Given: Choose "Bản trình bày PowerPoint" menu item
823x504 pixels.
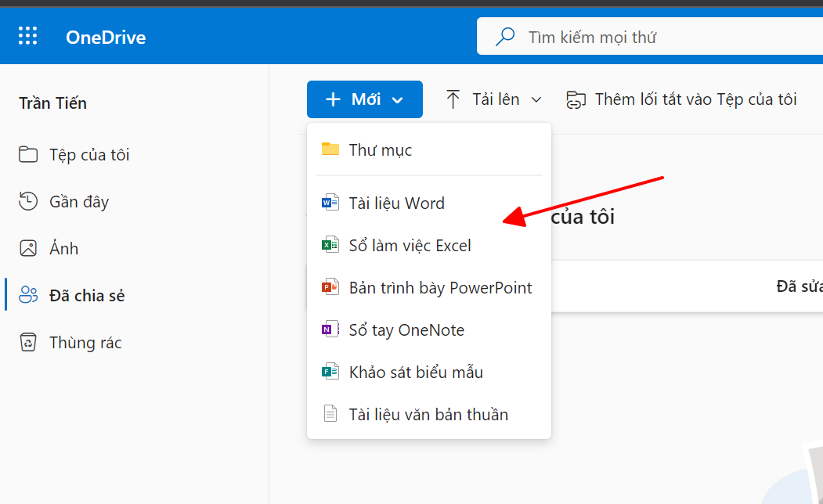Looking at the screenshot, I should point(429,287).
